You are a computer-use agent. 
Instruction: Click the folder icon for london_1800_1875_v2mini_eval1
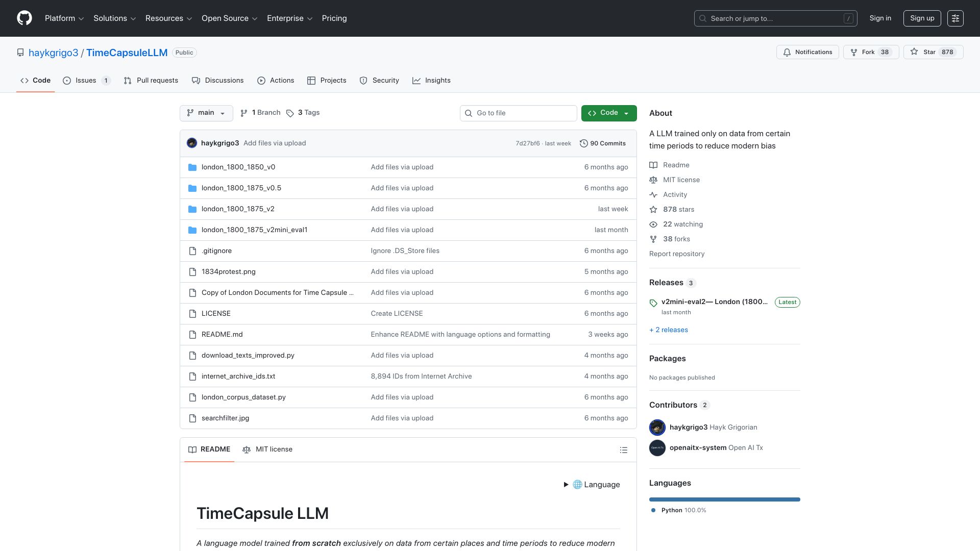[x=192, y=230]
